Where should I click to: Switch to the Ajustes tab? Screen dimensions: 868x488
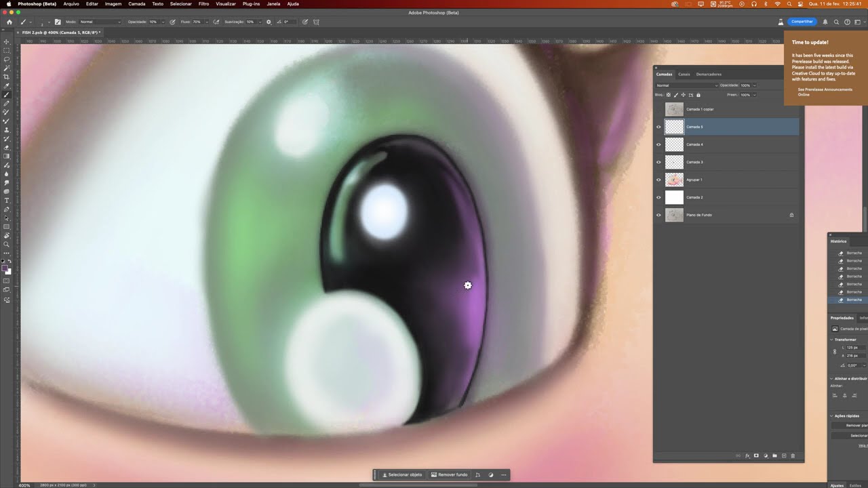coord(837,485)
